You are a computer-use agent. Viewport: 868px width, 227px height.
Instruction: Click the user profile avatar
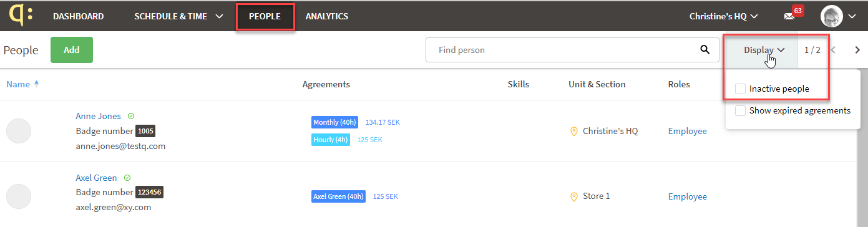pyautogui.click(x=832, y=17)
